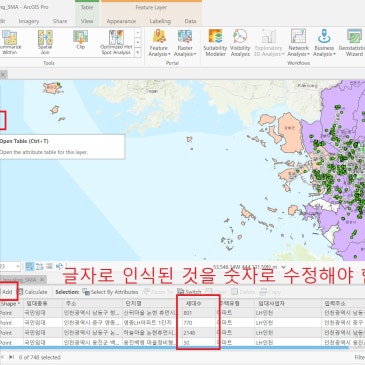Start Visibility Analysis
Screen dimensions: 365x365
tap(240, 42)
